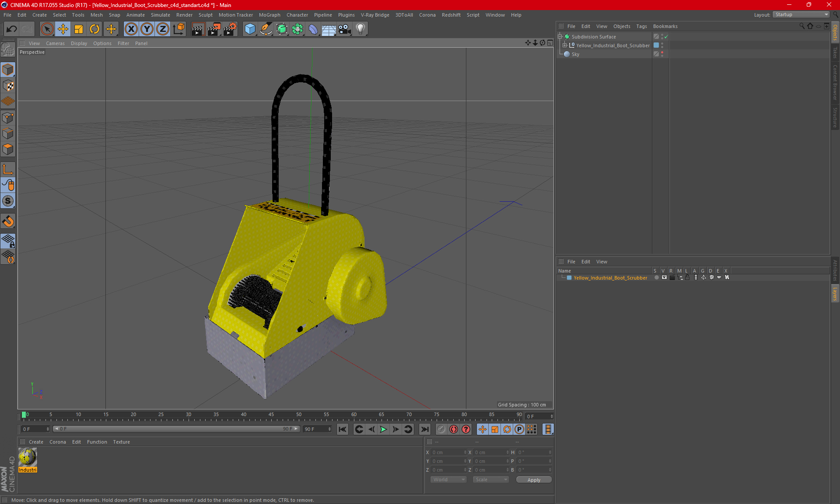
Task: Select the Industri material thumbnail
Action: (28, 457)
